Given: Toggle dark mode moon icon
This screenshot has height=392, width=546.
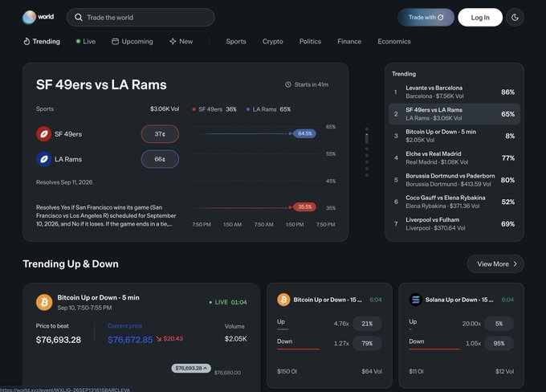Looking at the screenshot, I should [515, 18].
